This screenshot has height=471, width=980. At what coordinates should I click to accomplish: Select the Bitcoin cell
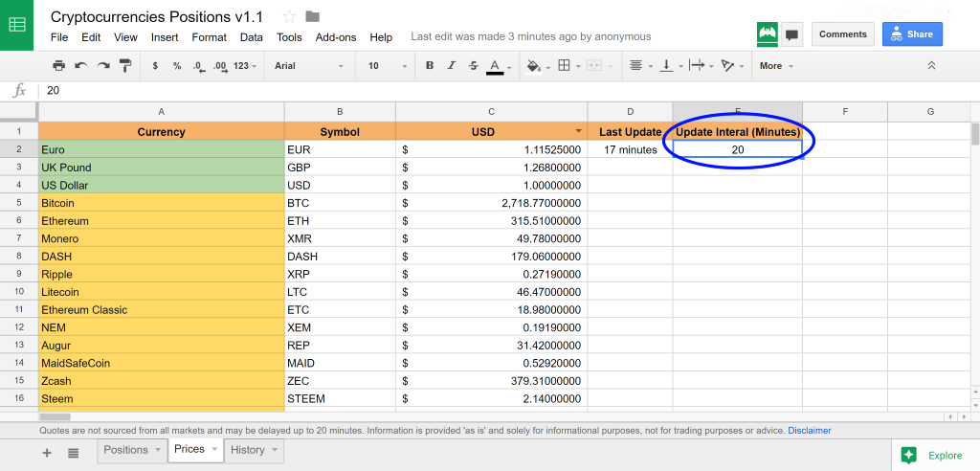tap(161, 203)
